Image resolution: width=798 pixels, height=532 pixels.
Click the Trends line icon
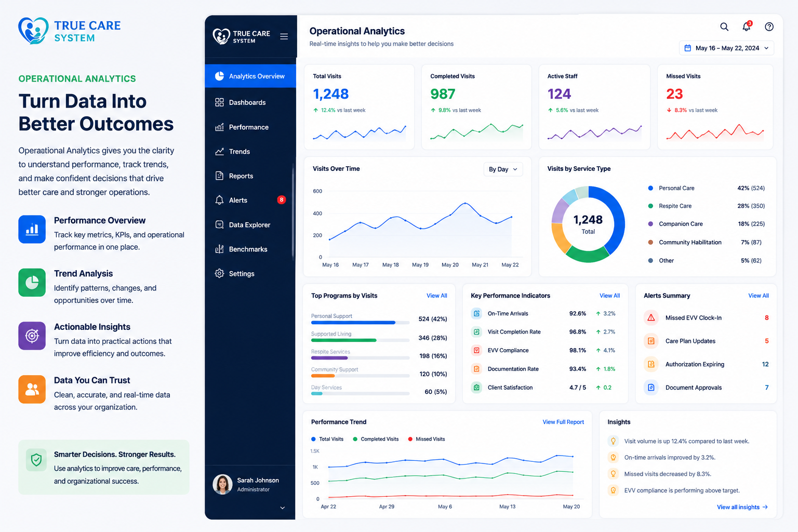(x=219, y=151)
